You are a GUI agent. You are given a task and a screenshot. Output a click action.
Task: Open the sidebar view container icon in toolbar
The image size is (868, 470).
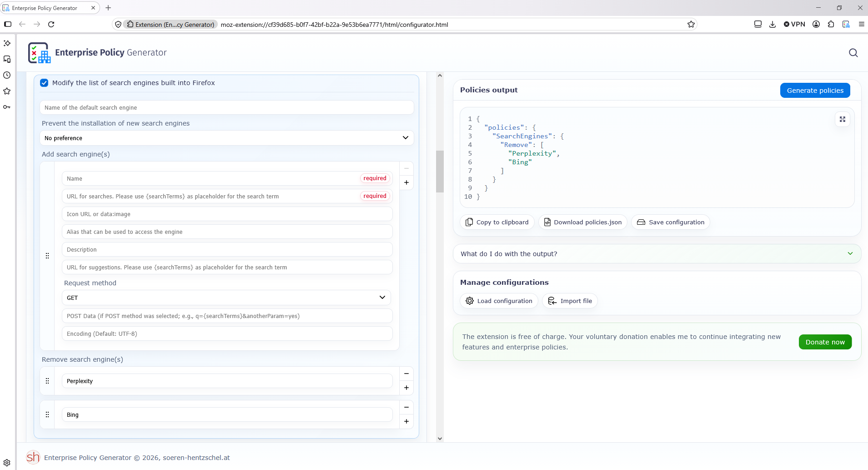click(x=758, y=24)
